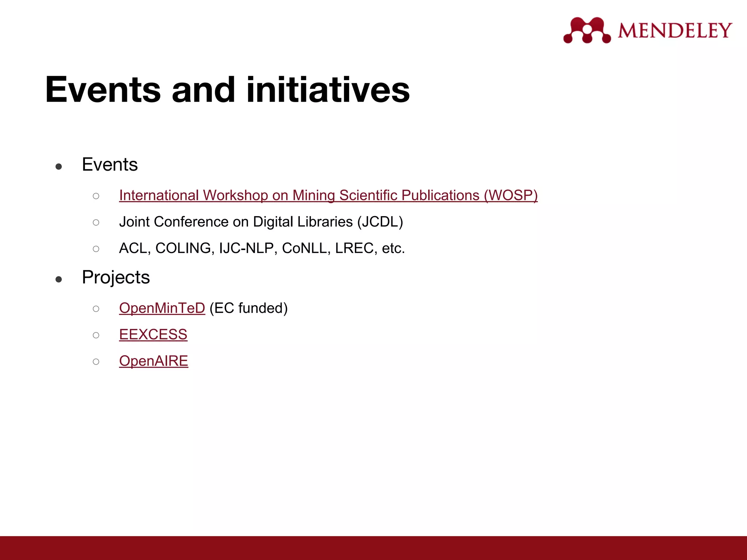747x560 pixels.
Task: Visit the OpenAIRE link
Action: [x=154, y=361]
